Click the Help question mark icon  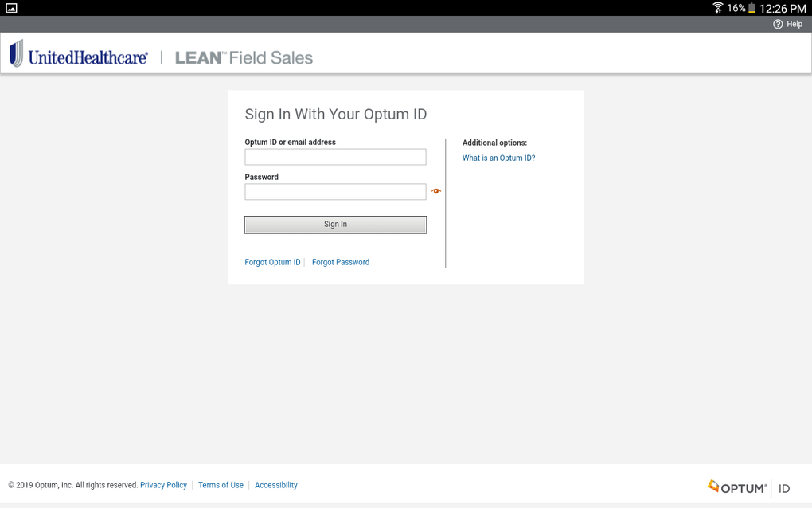[778, 25]
